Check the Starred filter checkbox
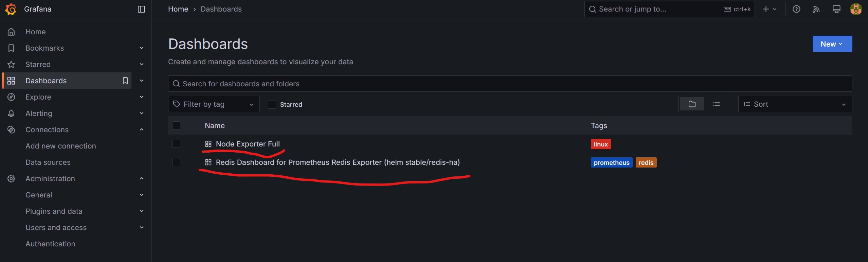Screen dimensions: 868x262 [x=272, y=104]
